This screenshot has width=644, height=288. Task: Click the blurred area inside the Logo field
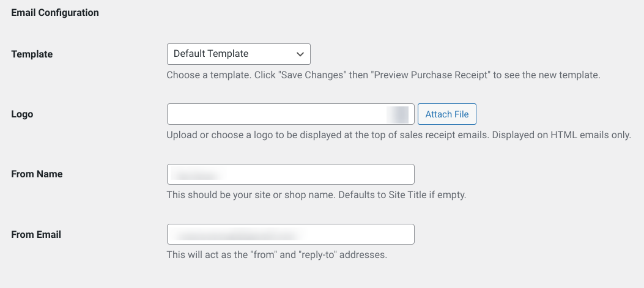[398, 114]
